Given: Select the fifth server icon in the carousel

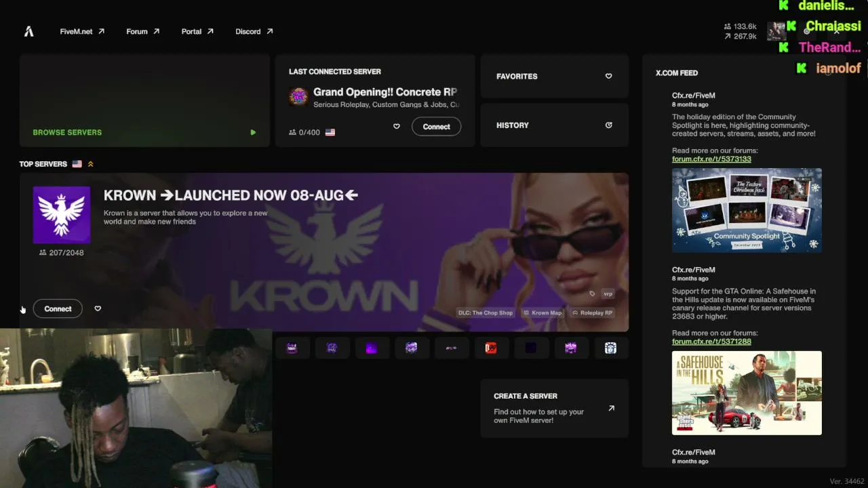Looking at the screenshot, I should (452, 348).
